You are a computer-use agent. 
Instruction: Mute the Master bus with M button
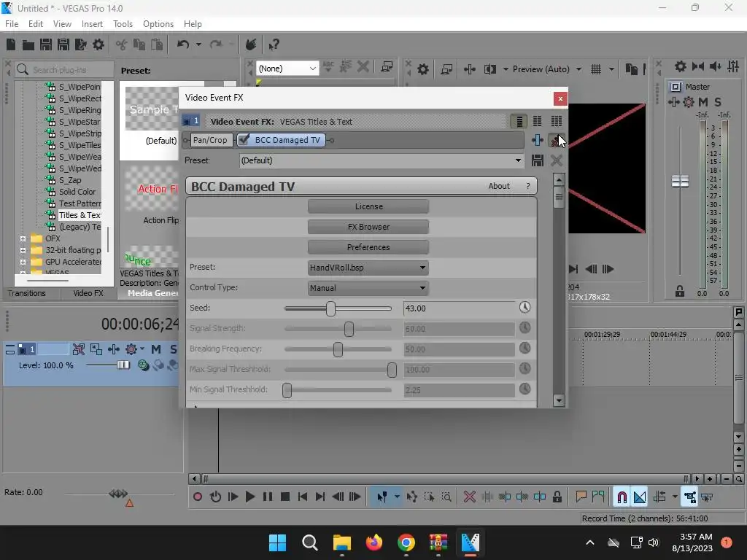click(x=703, y=102)
